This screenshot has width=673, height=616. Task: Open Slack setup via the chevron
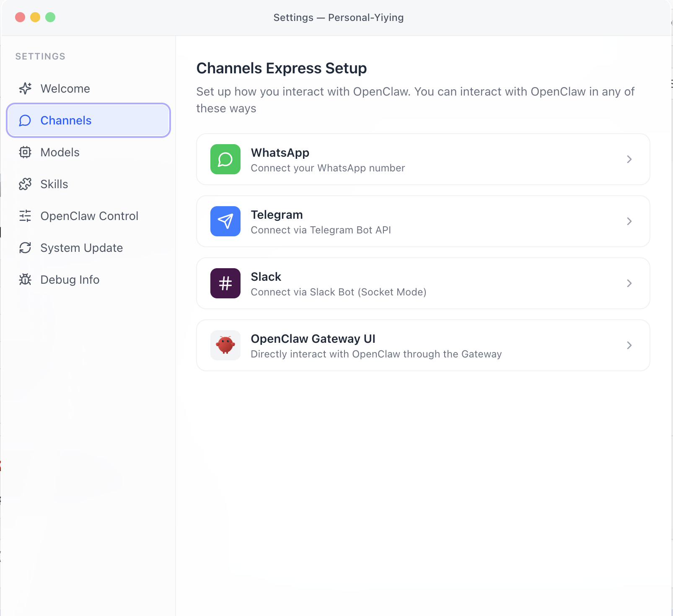pyautogui.click(x=629, y=283)
